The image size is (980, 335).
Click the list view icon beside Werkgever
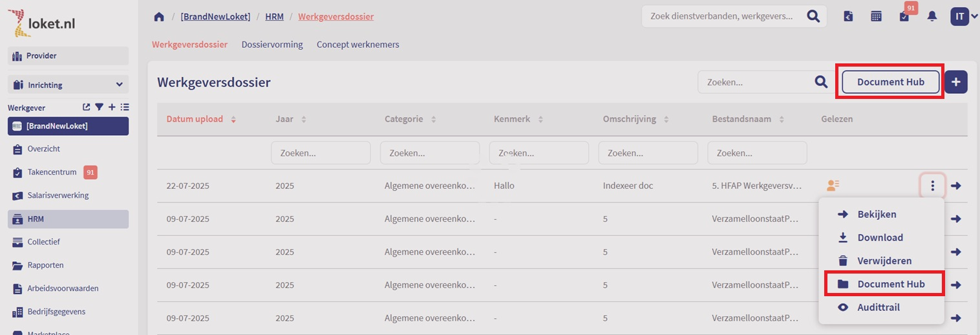[x=125, y=107]
